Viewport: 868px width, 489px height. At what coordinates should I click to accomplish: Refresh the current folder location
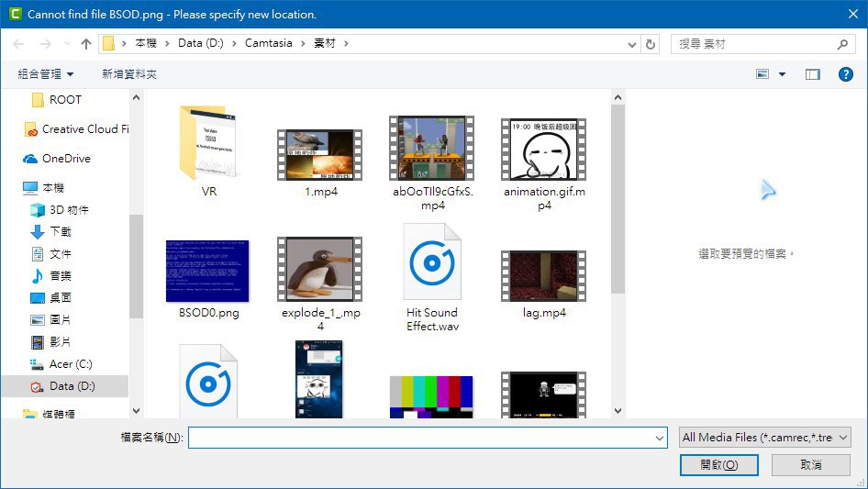pos(651,44)
